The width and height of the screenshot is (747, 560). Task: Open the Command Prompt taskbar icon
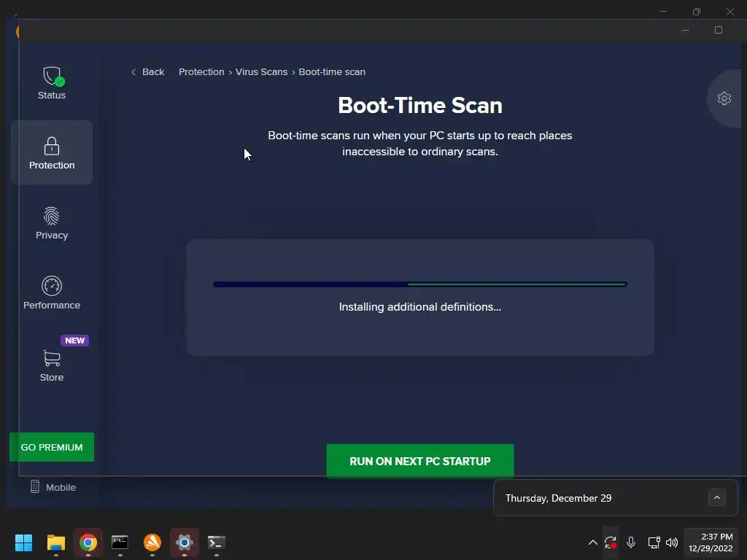click(120, 542)
